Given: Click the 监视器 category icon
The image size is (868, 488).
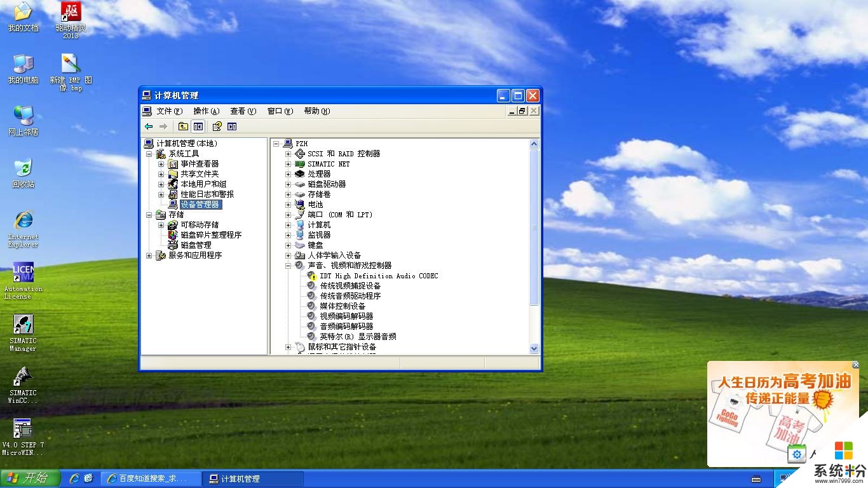Looking at the screenshot, I should coord(300,235).
